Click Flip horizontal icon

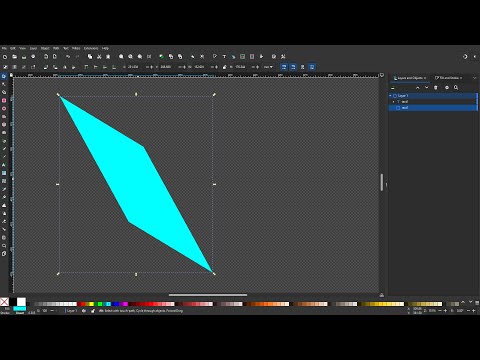pyautogui.click(x=65, y=67)
